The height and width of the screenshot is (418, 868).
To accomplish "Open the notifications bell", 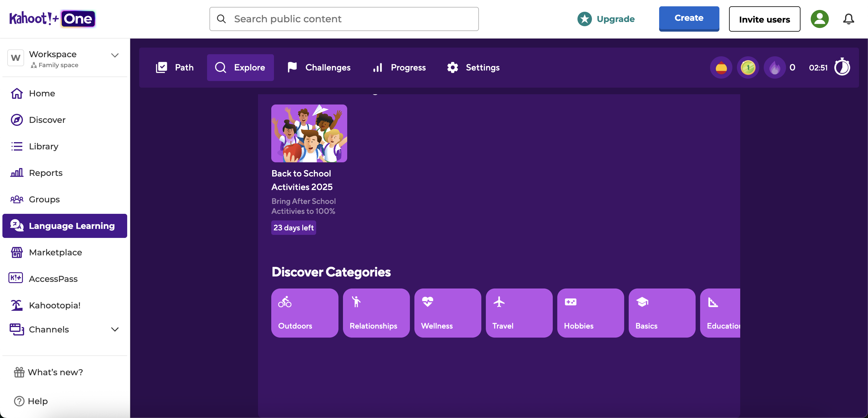I will point(848,19).
